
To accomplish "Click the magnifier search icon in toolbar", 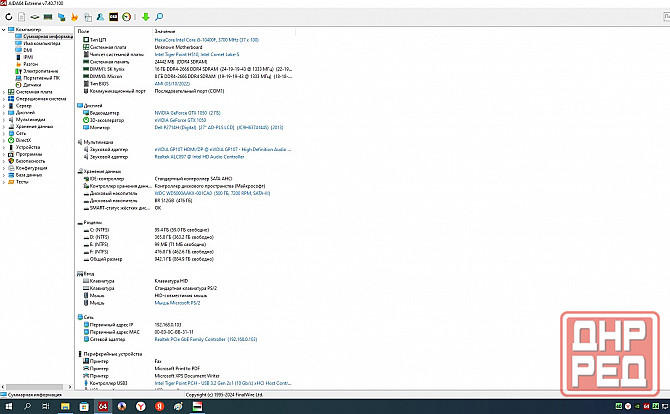I will (160, 16).
